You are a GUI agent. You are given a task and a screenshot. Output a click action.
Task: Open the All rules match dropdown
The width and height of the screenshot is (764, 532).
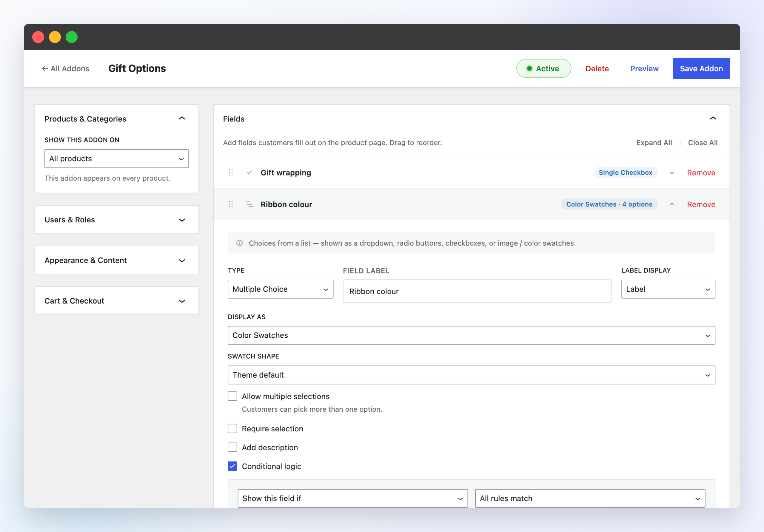tap(590, 498)
